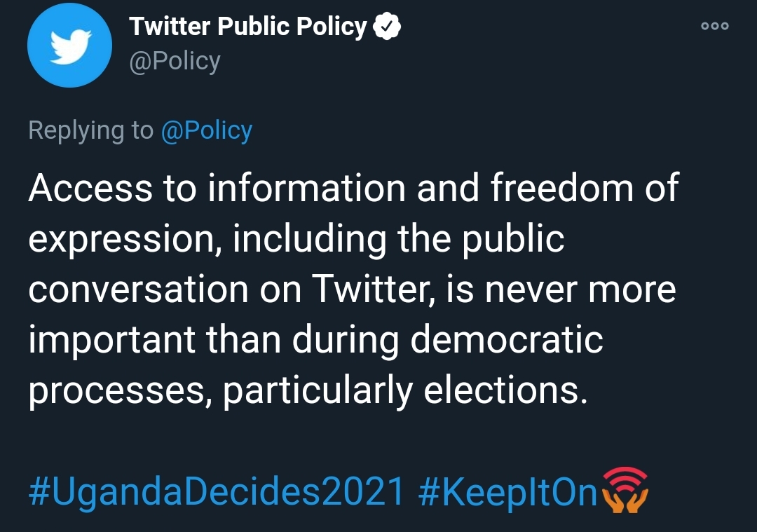The height and width of the screenshot is (532, 757).
Task: Open the three-dot more options menu
Action: coord(714,26)
